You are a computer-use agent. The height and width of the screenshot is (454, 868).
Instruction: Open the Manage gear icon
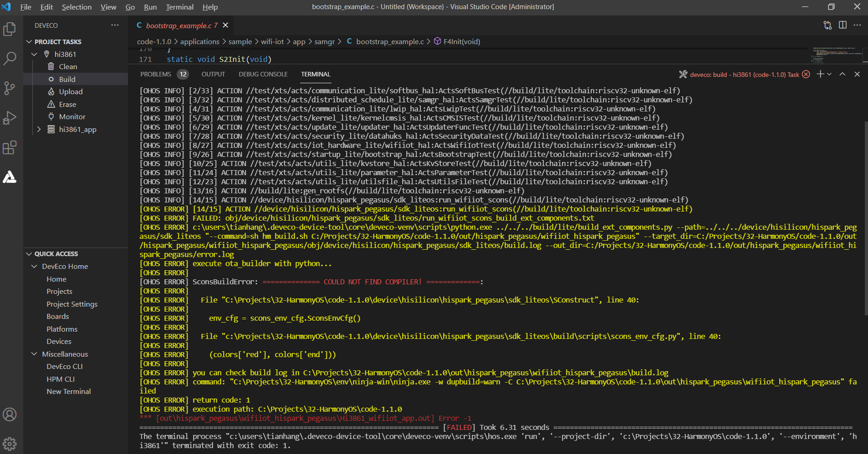tap(10, 443)
